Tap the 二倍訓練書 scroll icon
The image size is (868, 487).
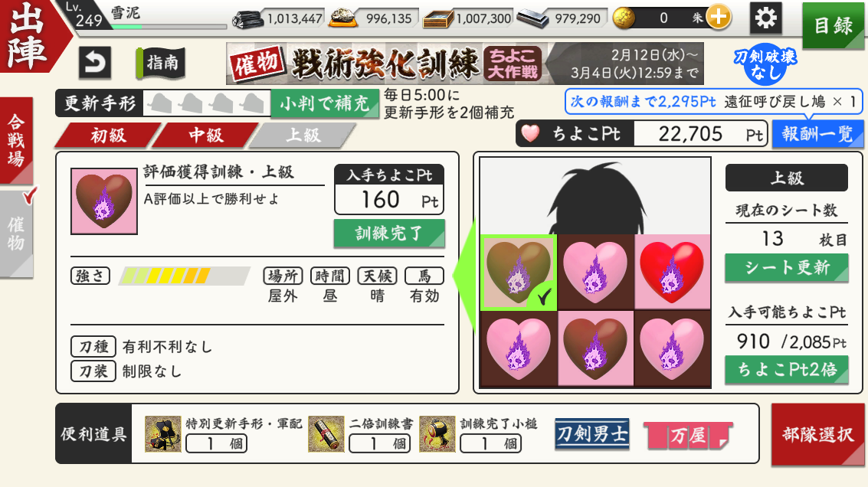(x=326, y=434)
